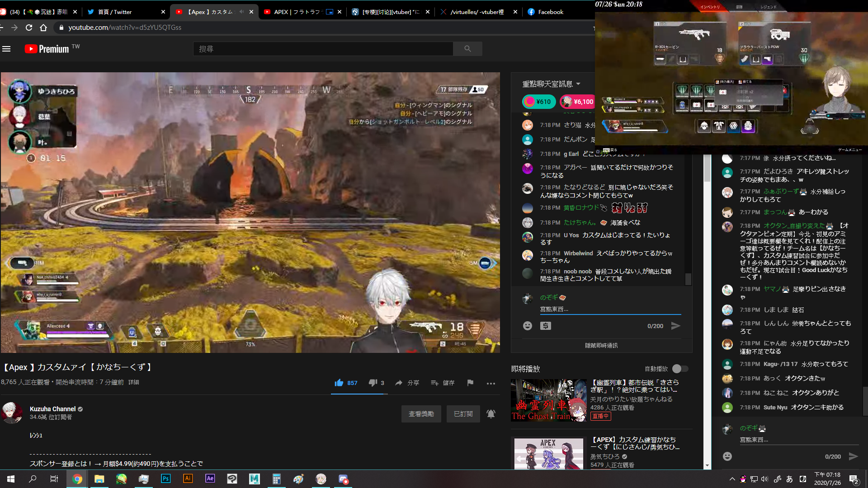
Task: Click 勇気ちひろ channel name link
Action: [x=604, y=456]
